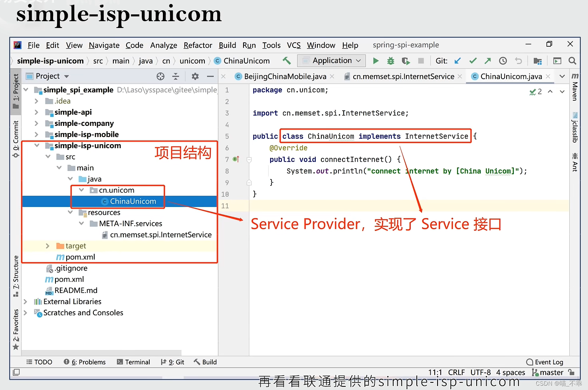The height and width of the screenshot is (390, 588).
Task: Open the Problems tool window
Action: (85, 362)
